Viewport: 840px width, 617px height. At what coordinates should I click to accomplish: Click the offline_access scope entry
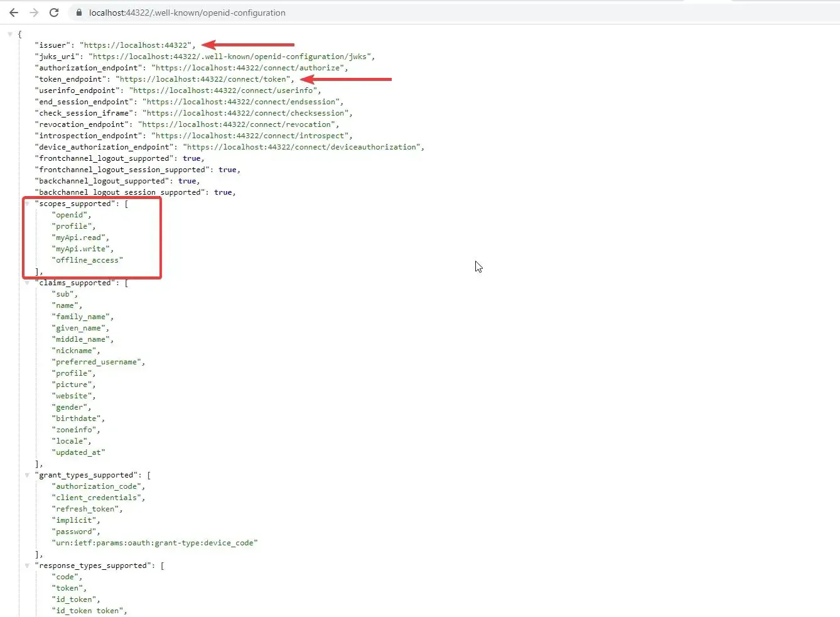(86, 260)
